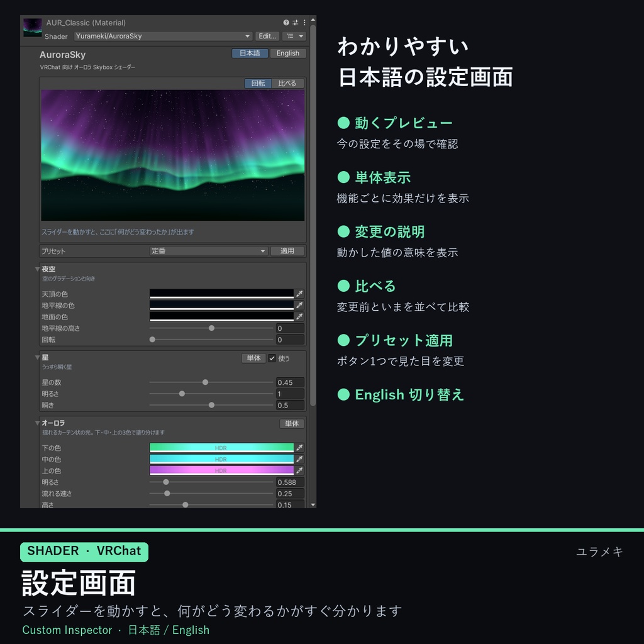The width and height of the screenshot is (644, 644).
Task: Click the 瞬き value field 0.5
Action: 290,406
